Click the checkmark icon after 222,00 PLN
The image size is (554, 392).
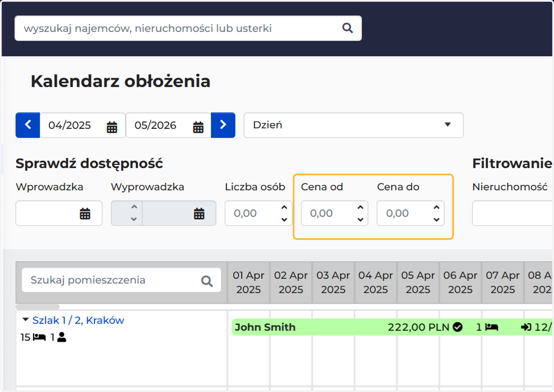pos(458,327)
